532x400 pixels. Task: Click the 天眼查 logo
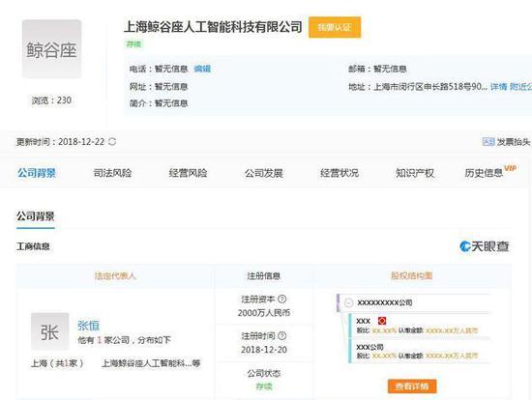tap(485, 246)
